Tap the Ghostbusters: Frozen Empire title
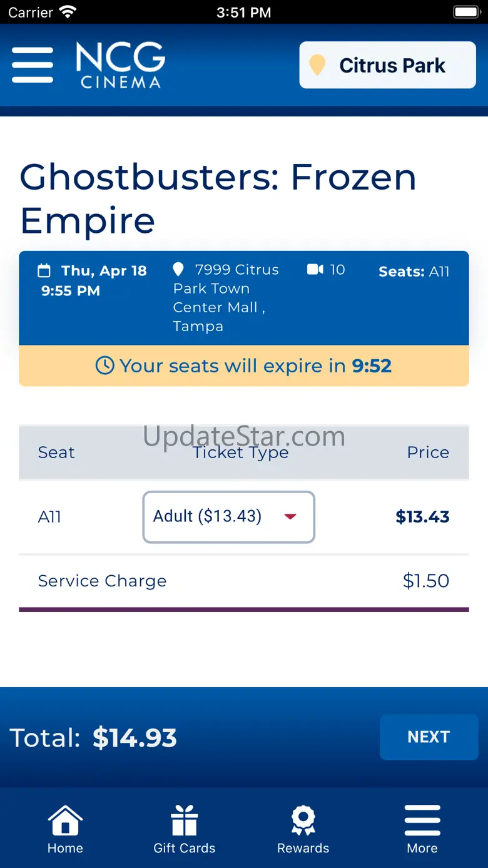This screenshot has height=868, width=488. [x=218, y=198]
